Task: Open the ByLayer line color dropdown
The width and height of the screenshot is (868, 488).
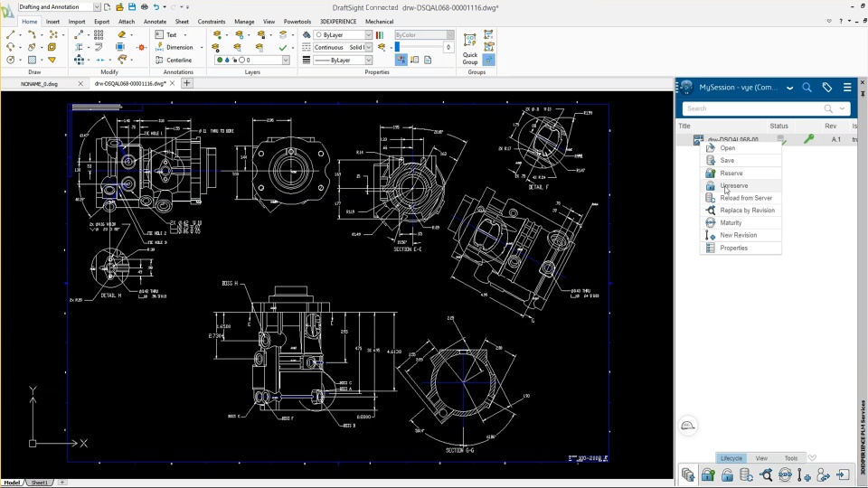Action: [368, 35]
